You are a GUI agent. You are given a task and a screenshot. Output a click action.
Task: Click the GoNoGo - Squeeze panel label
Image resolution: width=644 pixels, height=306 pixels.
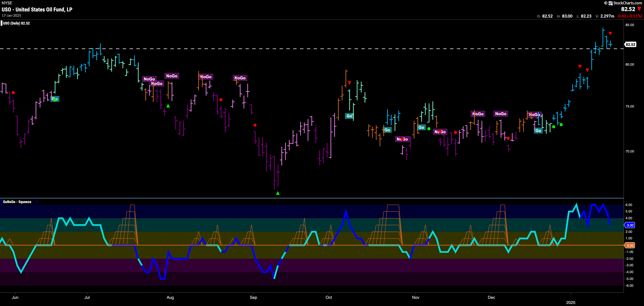coord(17,202)
